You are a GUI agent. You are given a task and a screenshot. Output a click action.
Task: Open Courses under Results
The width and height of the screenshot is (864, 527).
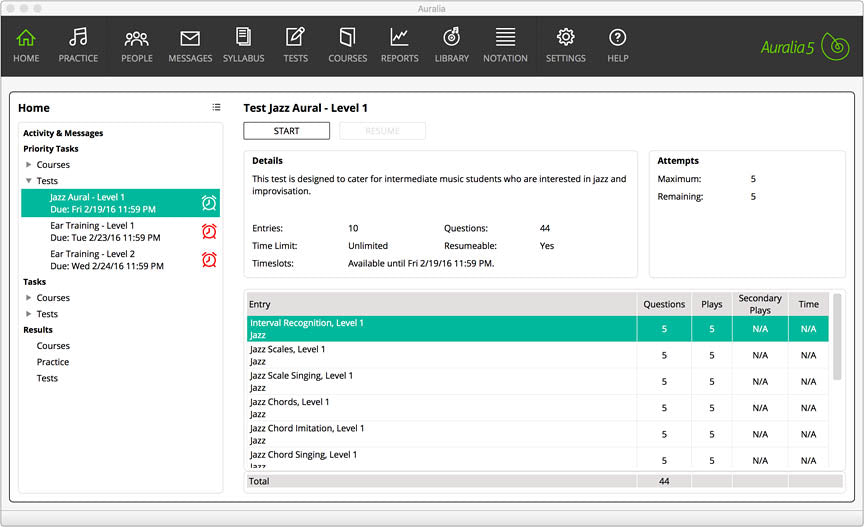click(53, 346)
